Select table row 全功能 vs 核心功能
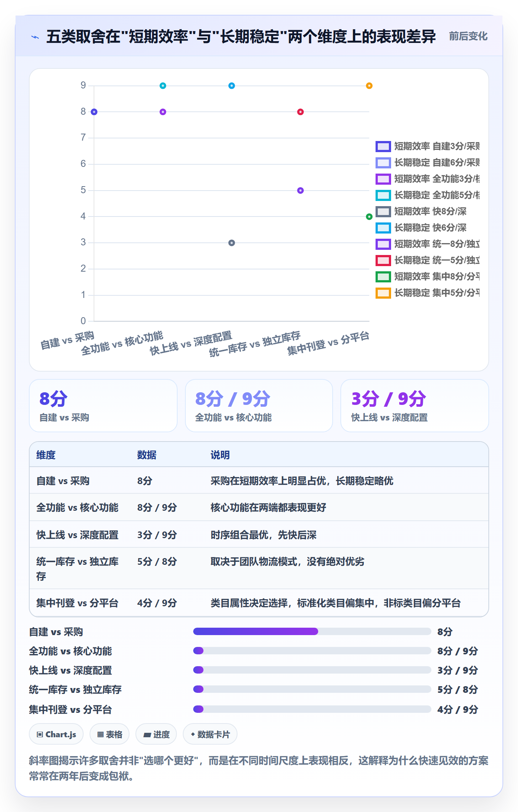The image size is (518, 812). coord(259,507)
